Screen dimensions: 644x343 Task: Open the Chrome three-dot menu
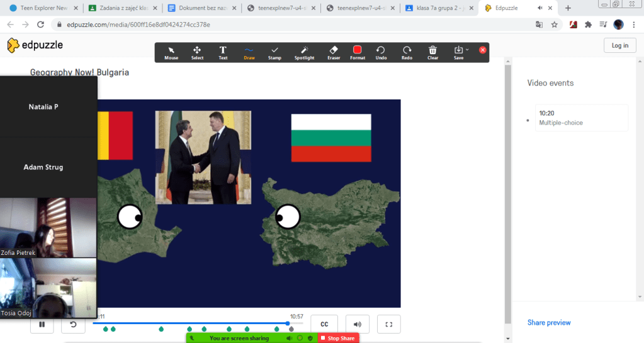pyautogui.click(x=635, y=25)
